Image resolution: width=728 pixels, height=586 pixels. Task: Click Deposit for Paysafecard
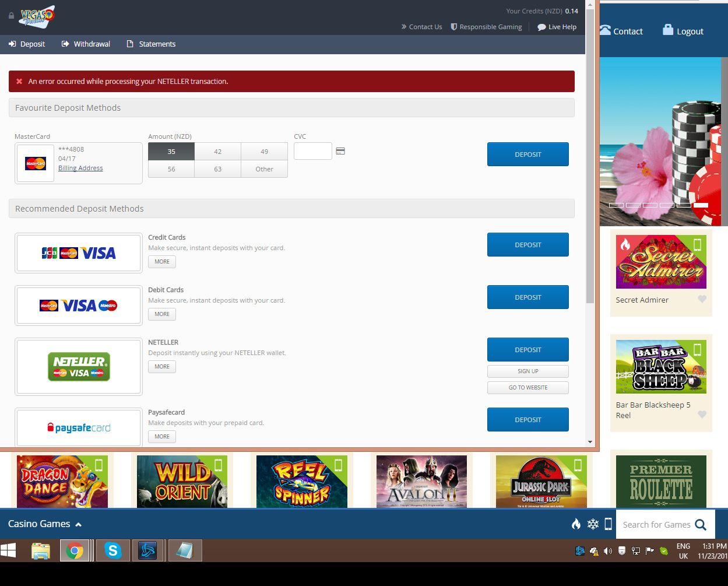[x=528, y=420]
